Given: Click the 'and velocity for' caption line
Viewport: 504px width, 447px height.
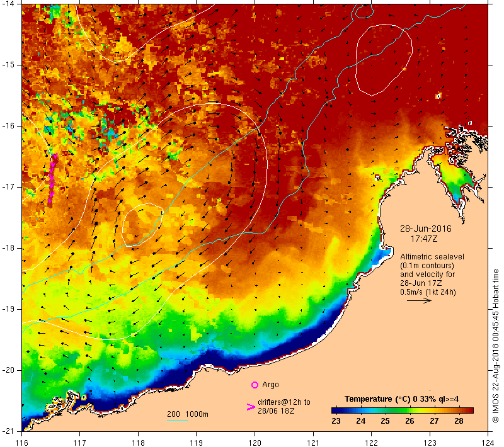Looking at the screenshot, I should click(428, 274).
